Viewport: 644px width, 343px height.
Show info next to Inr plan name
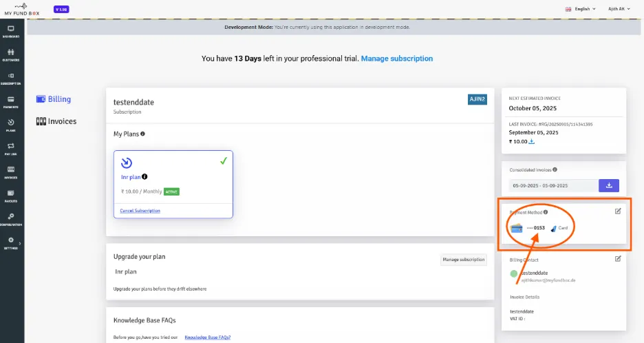point(144,177)
